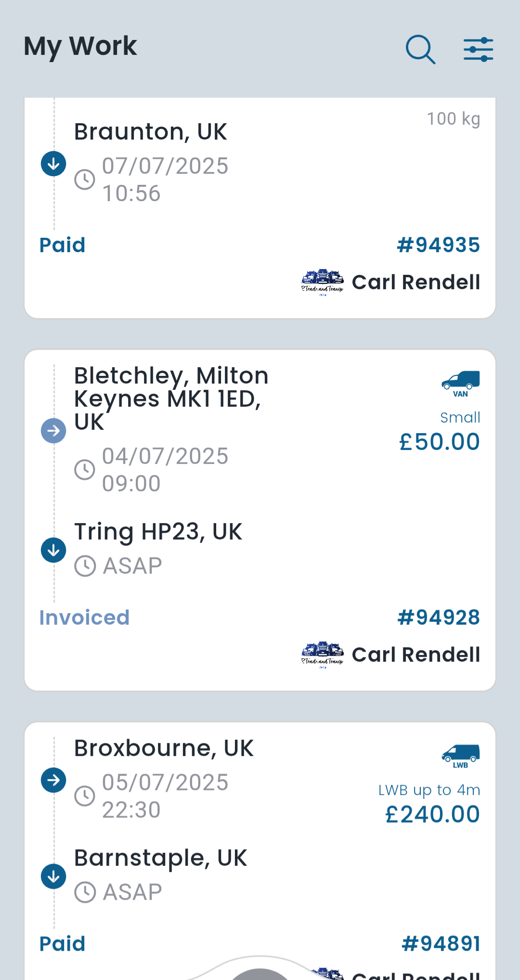Image resolution: width=520 pixels, height=980 pixels.
Task: Click Tring HP23 delivery arrow icon
Action: point(53,550)
